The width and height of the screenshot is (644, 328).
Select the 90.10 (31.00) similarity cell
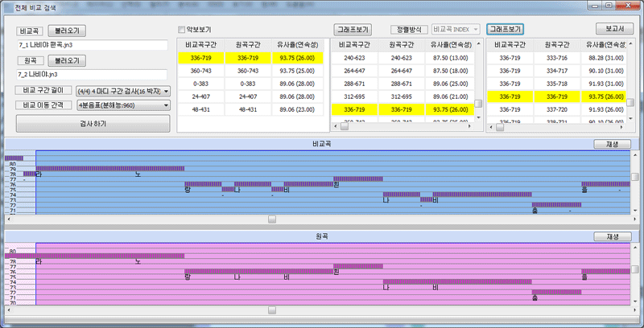point(604,71)
